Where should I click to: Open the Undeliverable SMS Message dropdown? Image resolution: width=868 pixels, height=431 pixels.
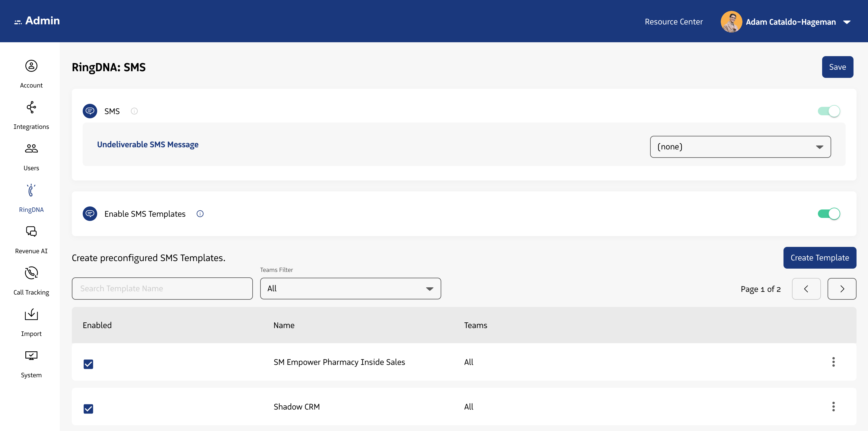740,147
